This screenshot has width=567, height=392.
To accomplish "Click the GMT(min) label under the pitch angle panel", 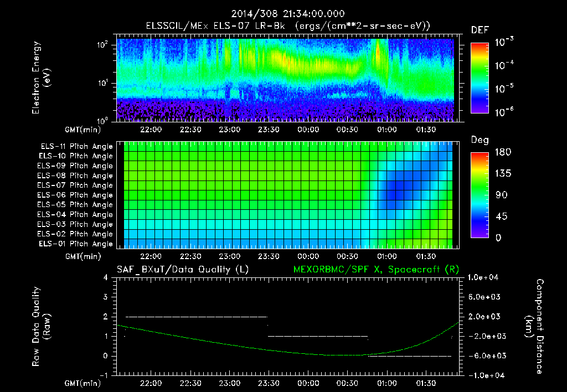I will [83, 257].
